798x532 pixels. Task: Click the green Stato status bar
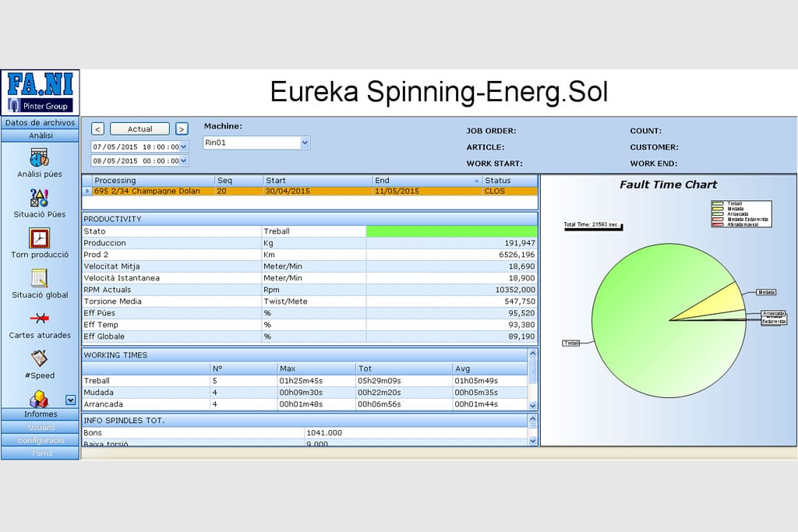(x=451, y=231)
